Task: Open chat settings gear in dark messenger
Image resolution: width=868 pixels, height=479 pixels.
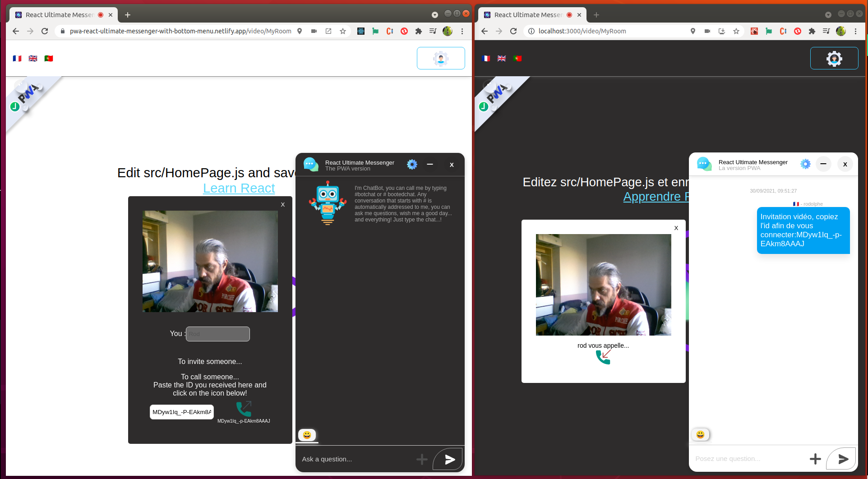Action: (412, 165)
